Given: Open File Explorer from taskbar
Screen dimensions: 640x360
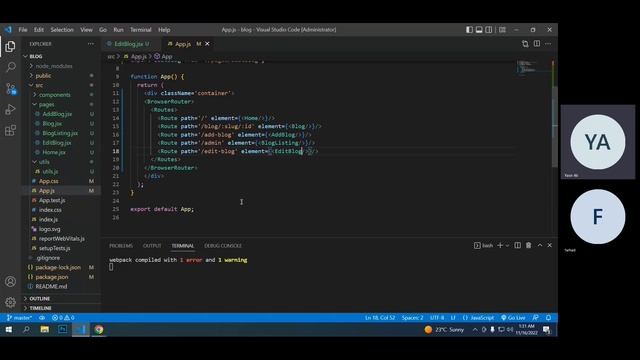Looking at the screenshot, I should point(44,329).
